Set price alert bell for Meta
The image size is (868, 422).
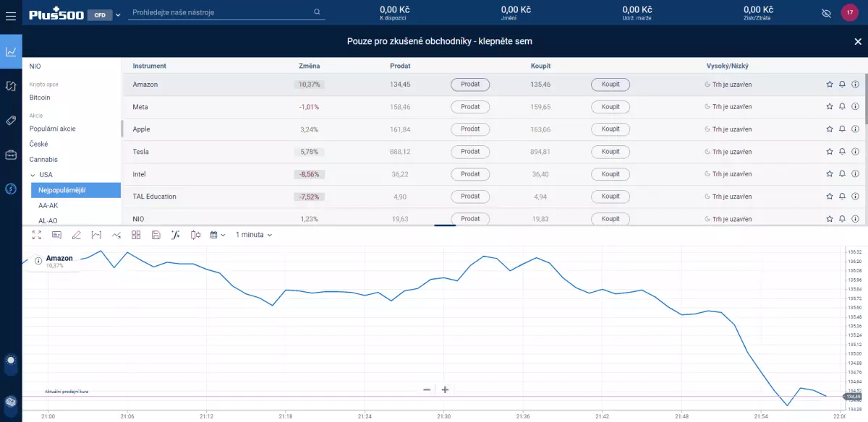point(843,107)
